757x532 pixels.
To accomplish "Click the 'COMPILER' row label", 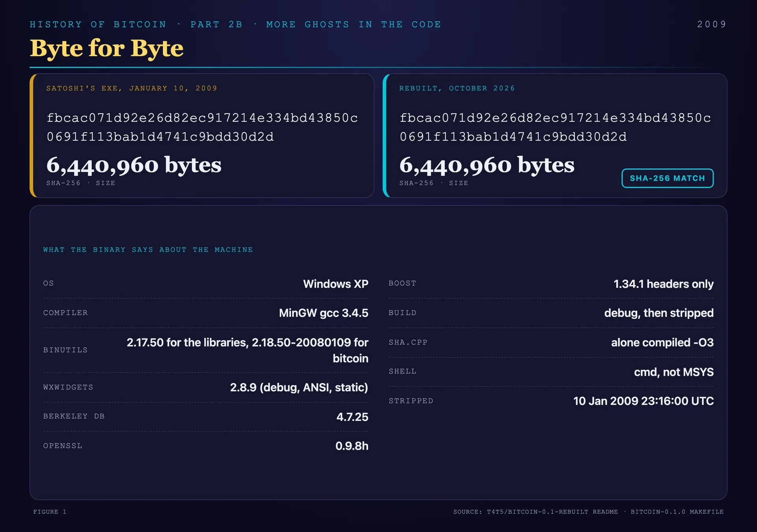I will coord(65,313).
